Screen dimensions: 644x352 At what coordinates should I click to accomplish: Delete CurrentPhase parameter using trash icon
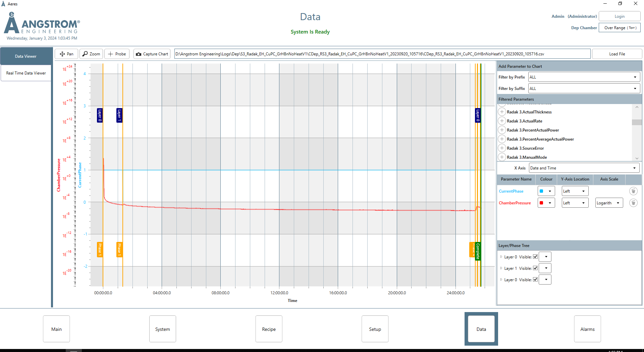633,191
